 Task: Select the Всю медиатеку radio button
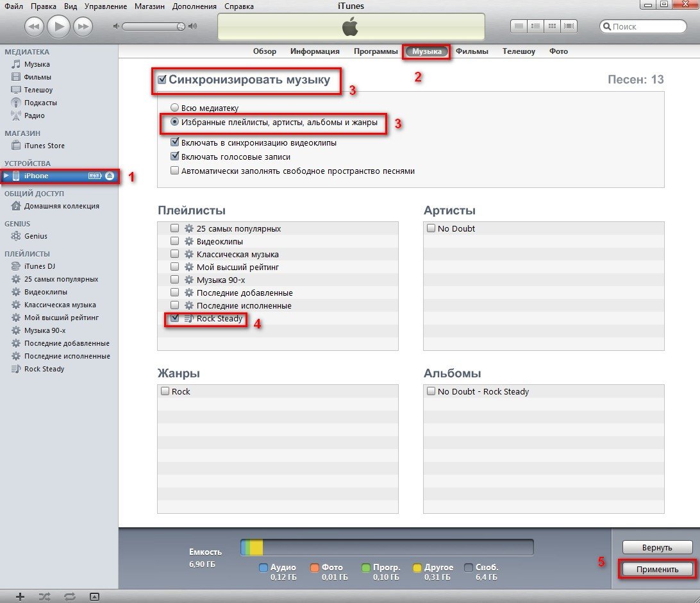174,108
